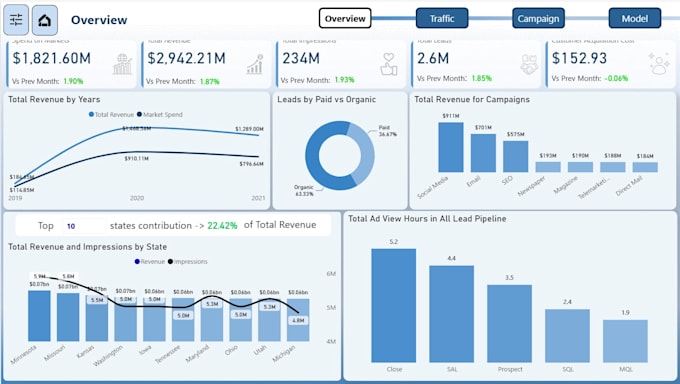Click the Paid donut segment
This screenshot has height=384, width=680.
tap(366, 151)
